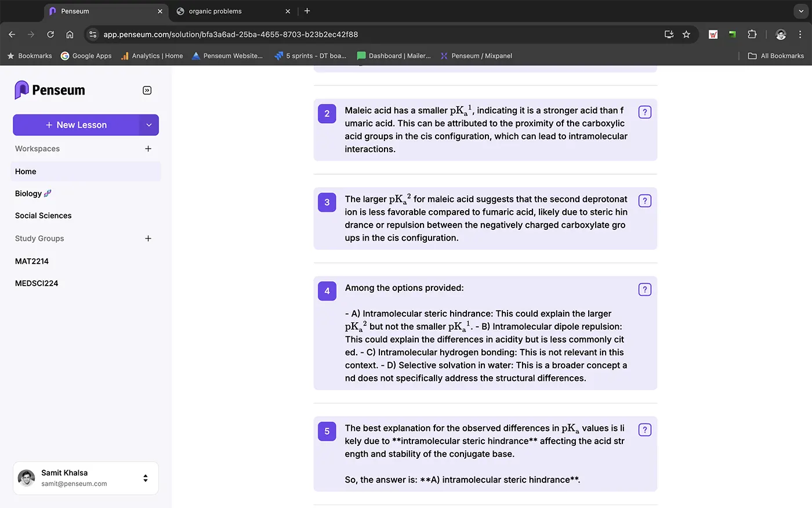Open the All Bookmarks folder
This screenshot has height=508, width=812.
coord(776,56)
